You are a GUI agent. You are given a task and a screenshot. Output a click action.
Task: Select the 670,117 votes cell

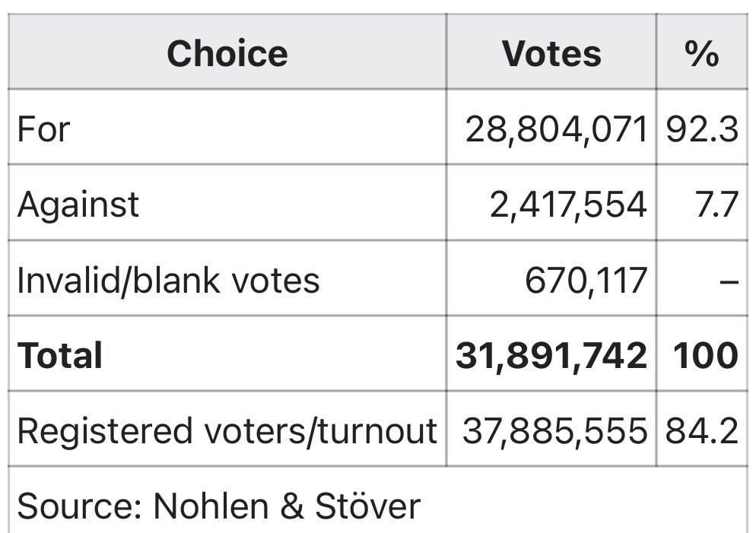tap(586, 279)
